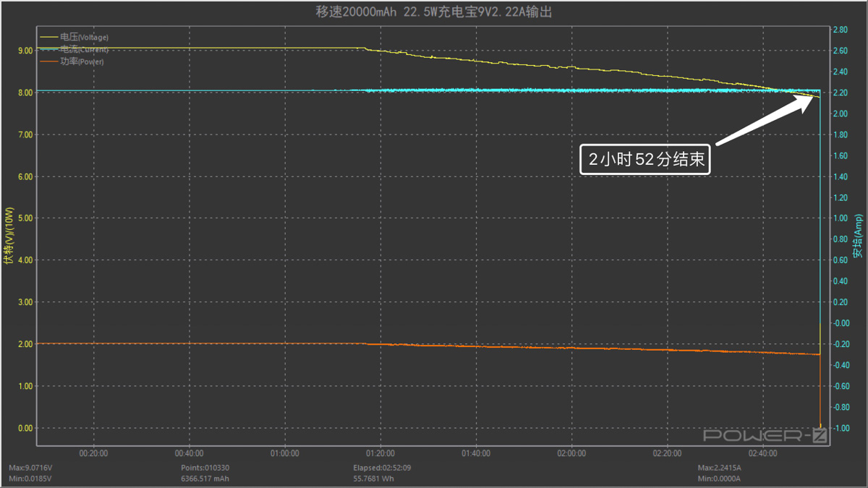Screen dimensions: 868x488
Task: Click the 02:40:00 time axis marker
Action: (x=762, y=453)
